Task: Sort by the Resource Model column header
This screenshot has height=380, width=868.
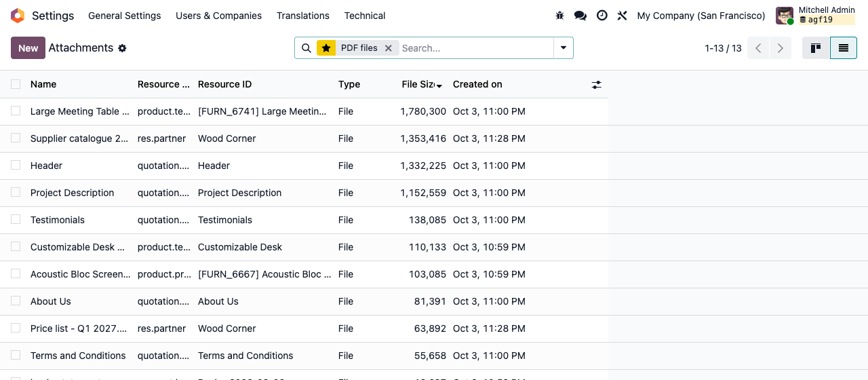Action: click(163, 84)
